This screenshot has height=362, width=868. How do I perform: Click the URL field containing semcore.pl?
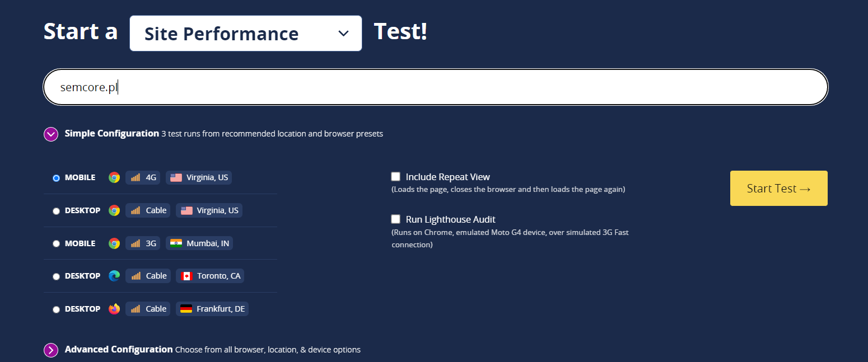(436, 87)
